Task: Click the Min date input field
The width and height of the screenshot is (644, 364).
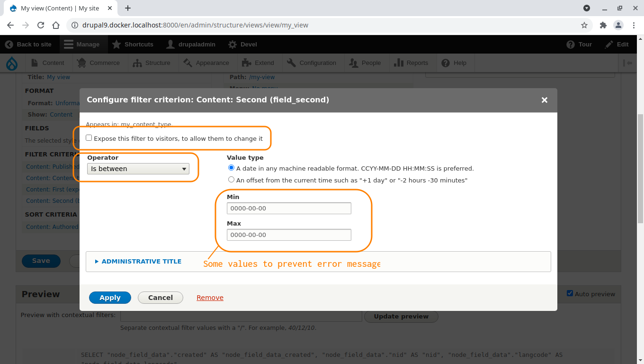Action: 289,208
